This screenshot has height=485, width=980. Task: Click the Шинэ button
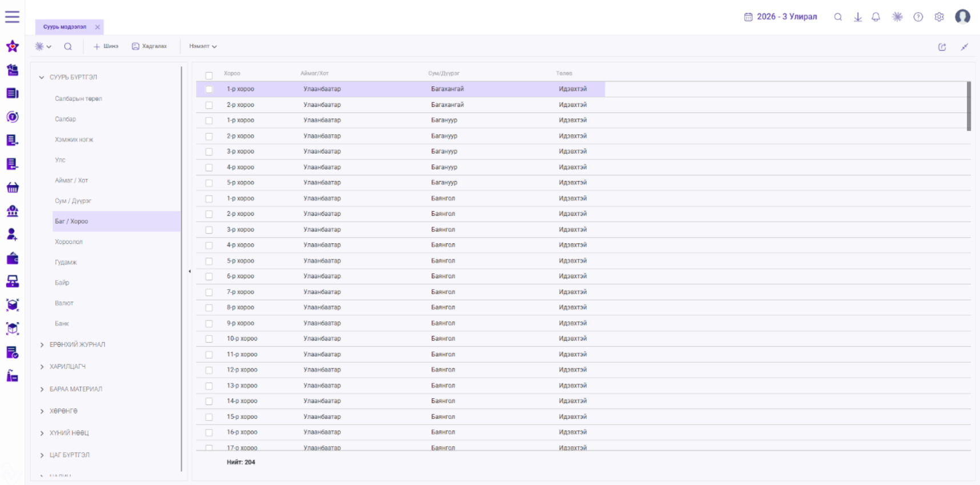click(x=106, y=46)
